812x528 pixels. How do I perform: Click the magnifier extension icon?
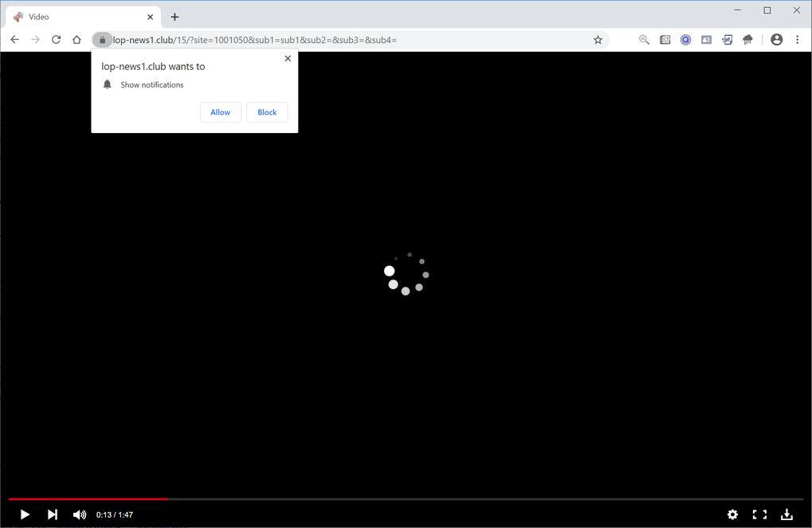pyautogui.click(x=644, y=39)
